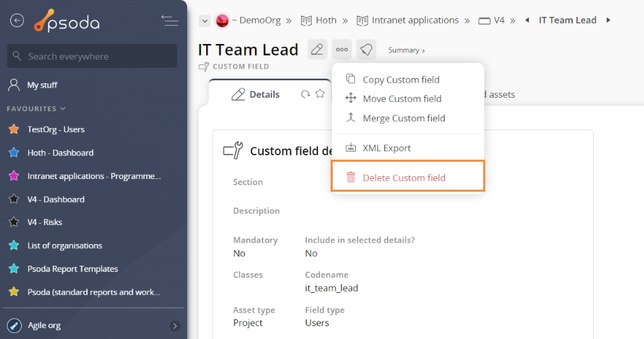The width and height of the screenshot is (644, 339).
Task: Click the pencil edit icon beside title
Action: click(x=317, y=49)
